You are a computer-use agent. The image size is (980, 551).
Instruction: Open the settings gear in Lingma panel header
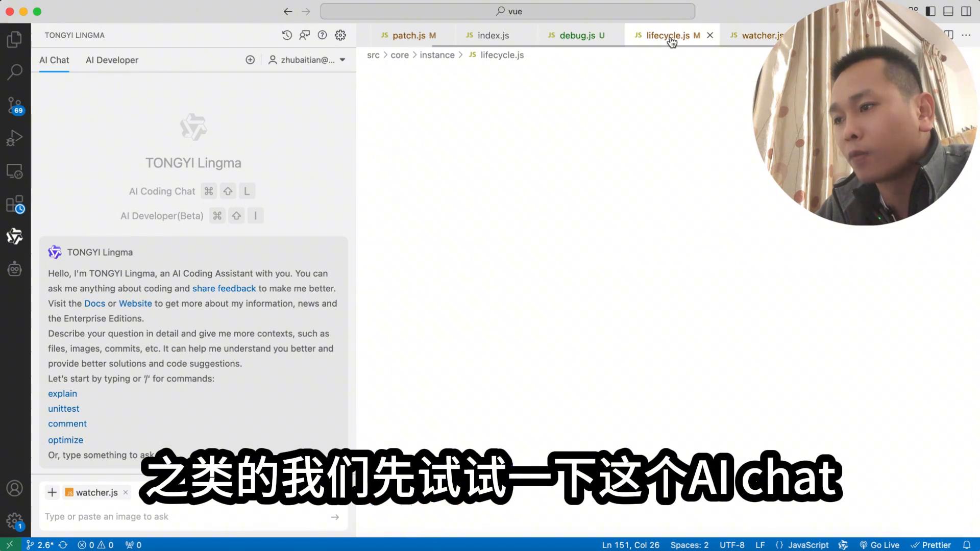click(340, 35)
